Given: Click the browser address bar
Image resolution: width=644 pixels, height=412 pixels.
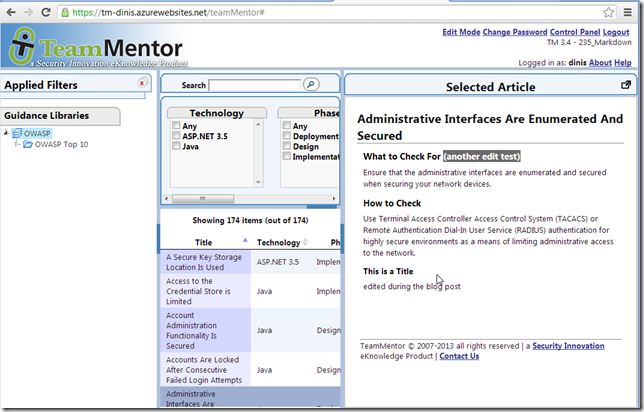Looking at the screenshot, I should [335, 13].
